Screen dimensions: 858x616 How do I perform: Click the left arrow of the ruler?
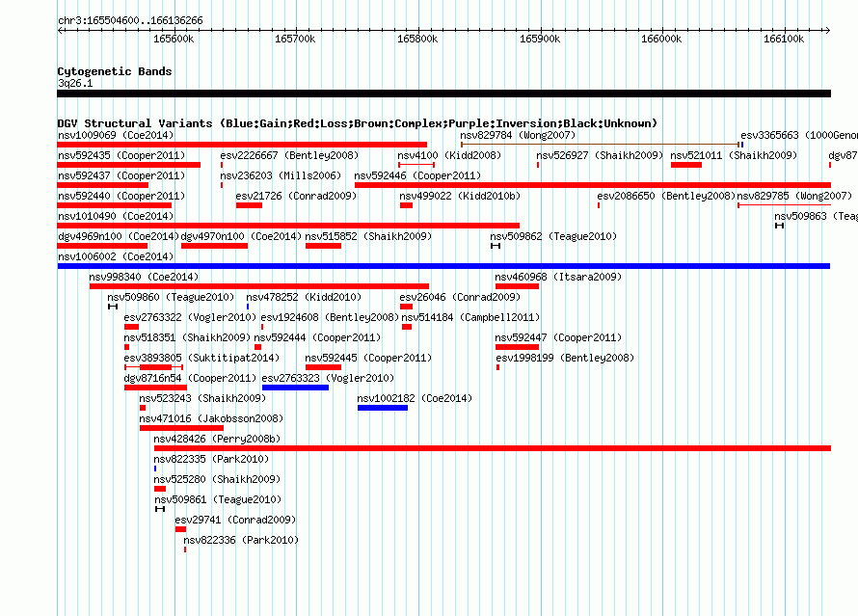tap(60, 30)
